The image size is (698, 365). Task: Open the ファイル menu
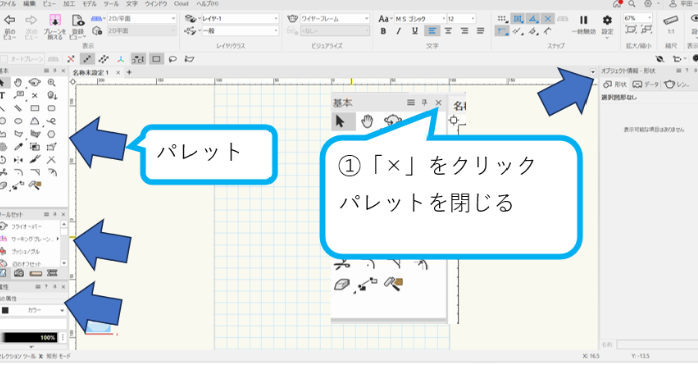tap(8, 4)
